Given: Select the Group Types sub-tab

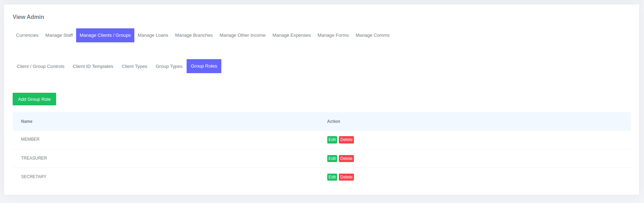Looking at the screenshot, I should (x=169, y=66).
